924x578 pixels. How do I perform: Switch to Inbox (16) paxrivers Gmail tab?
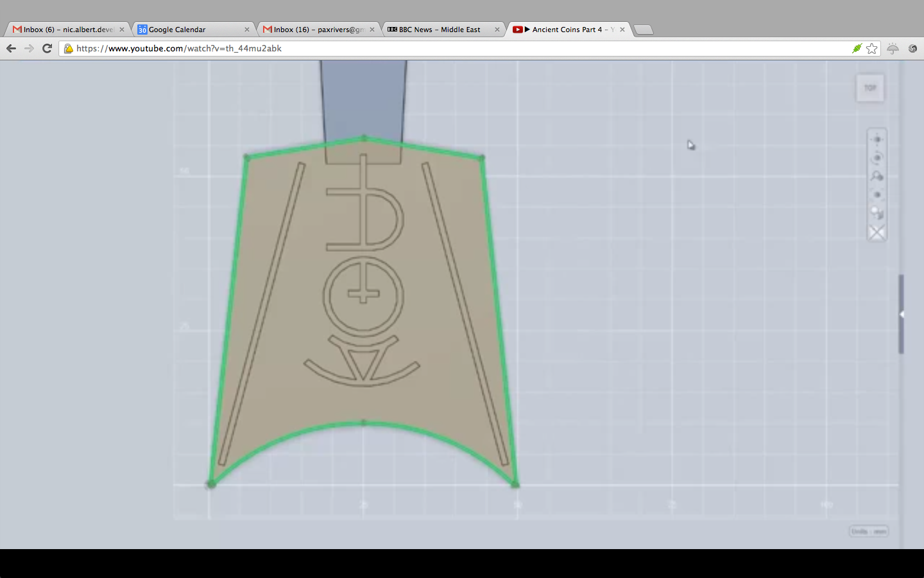point(318,30)
